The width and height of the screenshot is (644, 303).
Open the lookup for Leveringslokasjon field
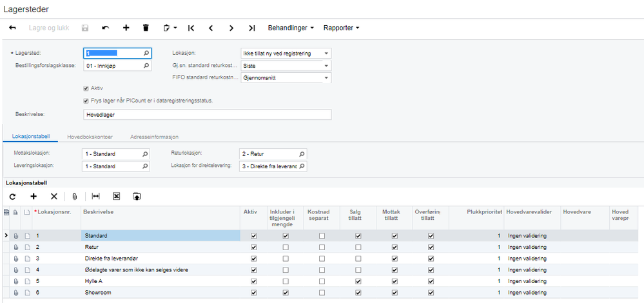pos(144,166)
